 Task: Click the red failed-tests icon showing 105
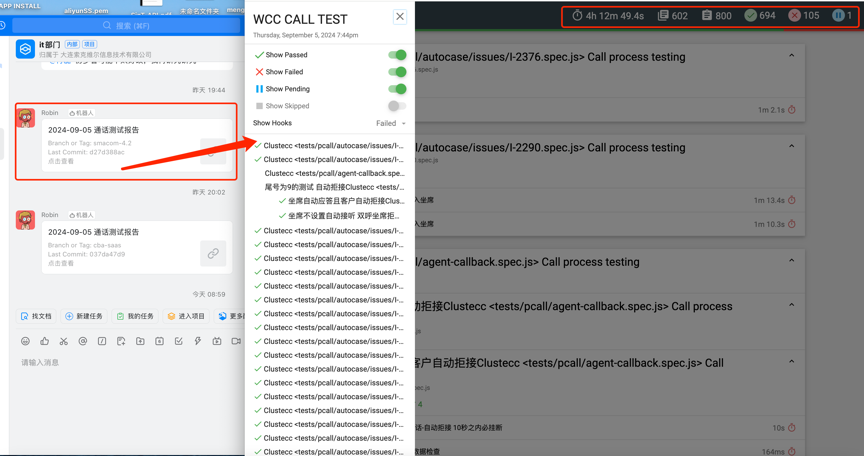coord(795,16)
